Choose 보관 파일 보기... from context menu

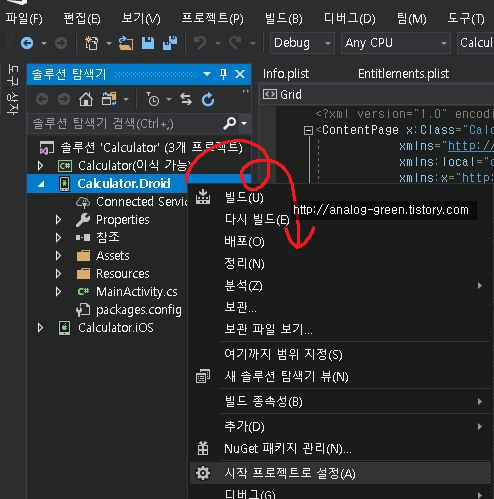click(340, 329)
